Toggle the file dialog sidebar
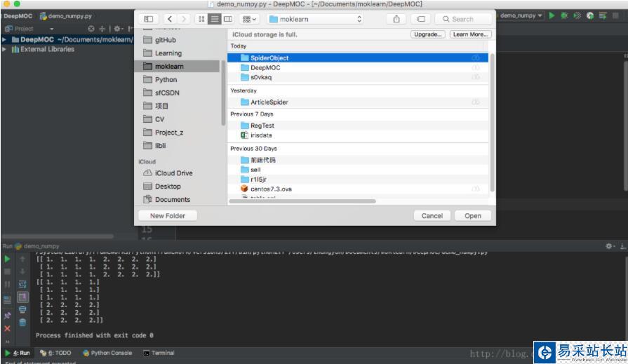The height and width of the screenshot is (364, 628). 149,19
